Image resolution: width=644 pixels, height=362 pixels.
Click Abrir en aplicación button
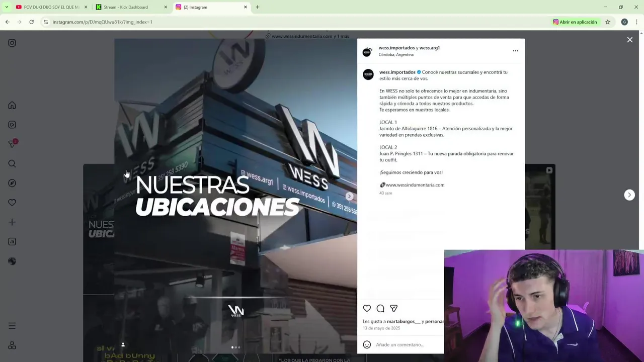(x=575, y=22)
